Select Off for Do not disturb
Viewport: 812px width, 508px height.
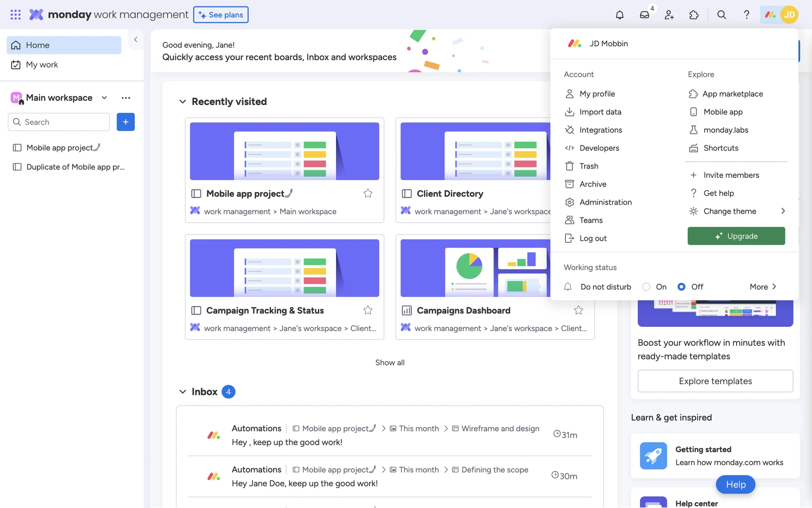(681, 287)
